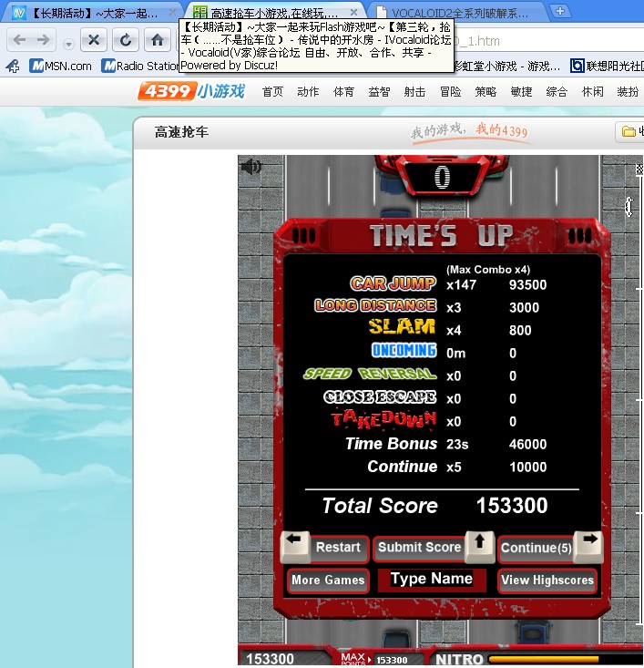Screen dimensions: 644x668
Task: Open a new tab with the plus button
Action: tap(560, 11)
